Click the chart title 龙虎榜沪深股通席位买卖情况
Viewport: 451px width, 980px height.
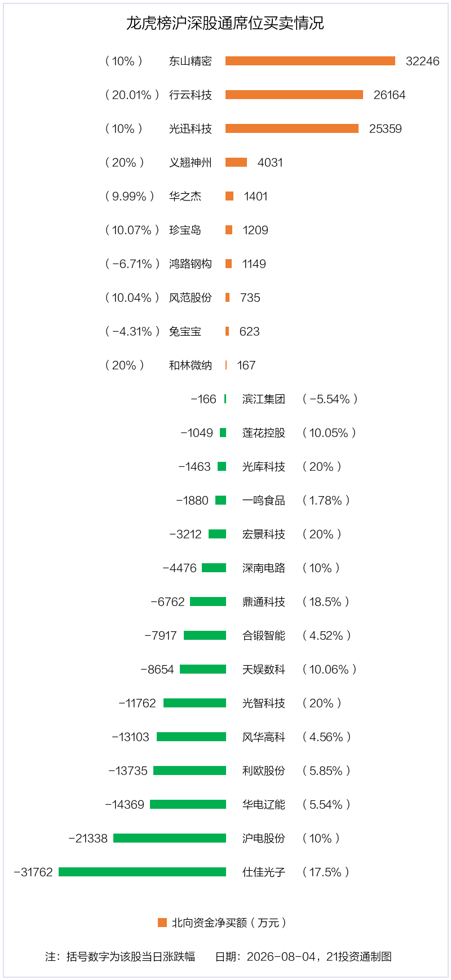pos(225,23)
